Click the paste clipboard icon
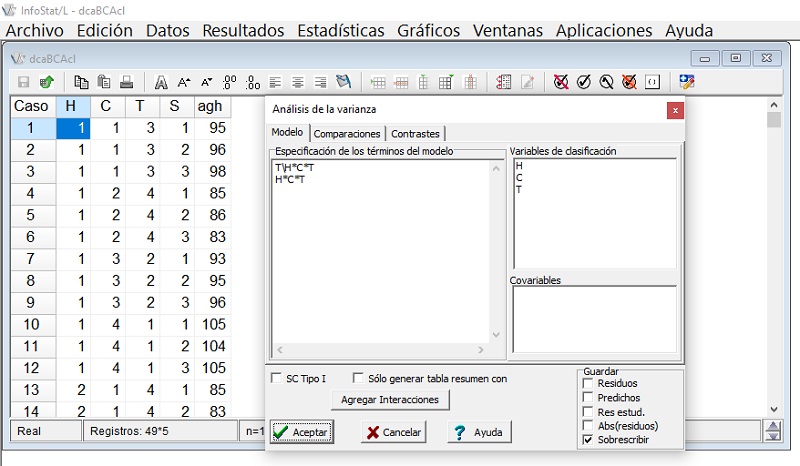Image resolution: width=800 pixels, height=466 pixels. click(103, 82)
